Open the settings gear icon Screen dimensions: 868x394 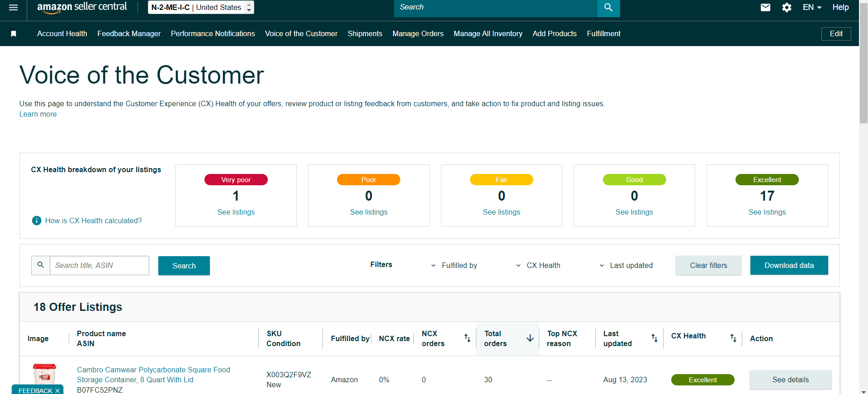(x=787, y=7)
